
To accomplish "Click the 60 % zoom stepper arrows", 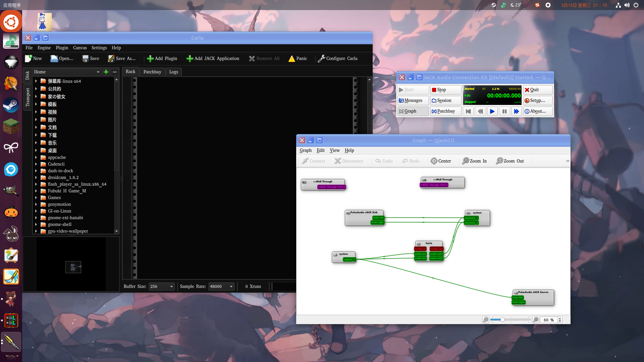I will click(x=560, y=320).
